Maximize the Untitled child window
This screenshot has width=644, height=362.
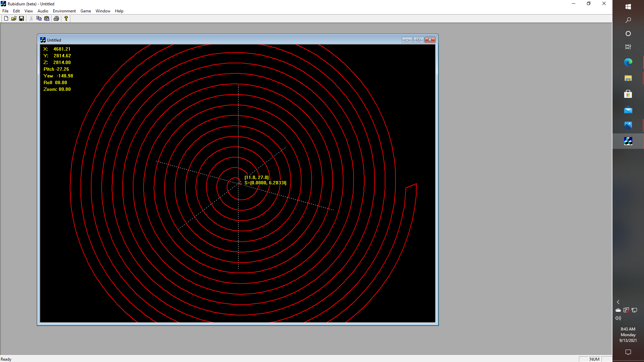[x=418, y=40]
